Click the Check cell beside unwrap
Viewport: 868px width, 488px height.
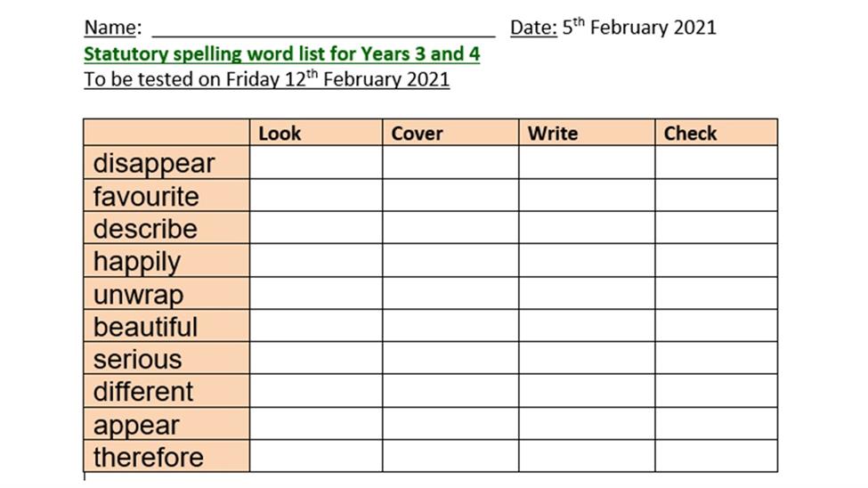(x=717, y=293)
